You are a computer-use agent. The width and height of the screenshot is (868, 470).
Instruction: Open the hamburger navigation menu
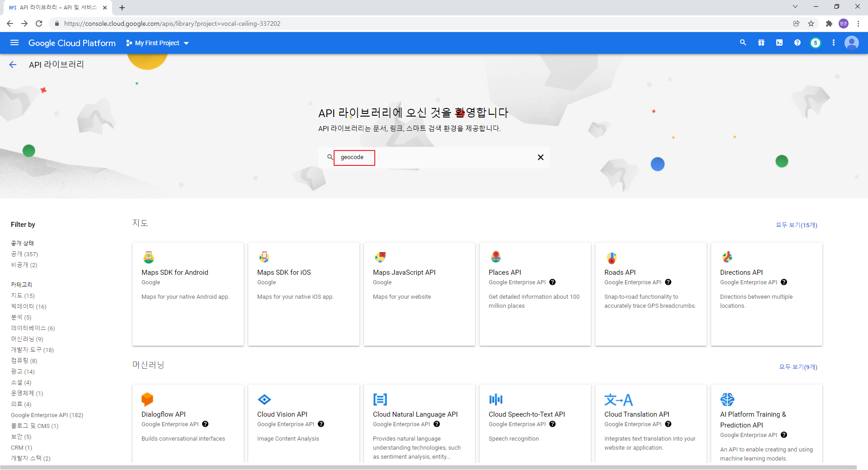tap(14, 43)
